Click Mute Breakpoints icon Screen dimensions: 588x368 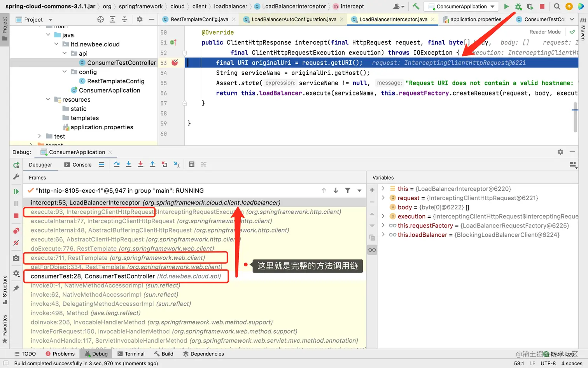16,243
